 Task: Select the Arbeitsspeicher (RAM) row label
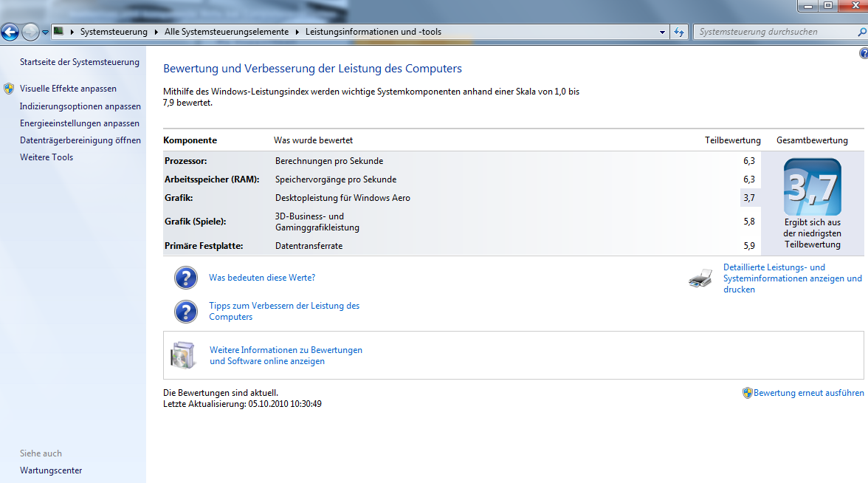click(212, 179)
